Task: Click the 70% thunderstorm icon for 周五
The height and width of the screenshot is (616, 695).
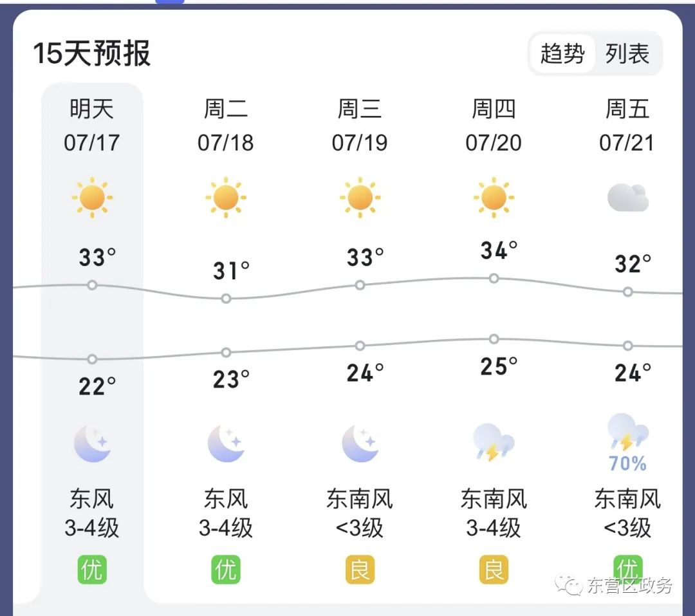Action: (x=627, y=442)
